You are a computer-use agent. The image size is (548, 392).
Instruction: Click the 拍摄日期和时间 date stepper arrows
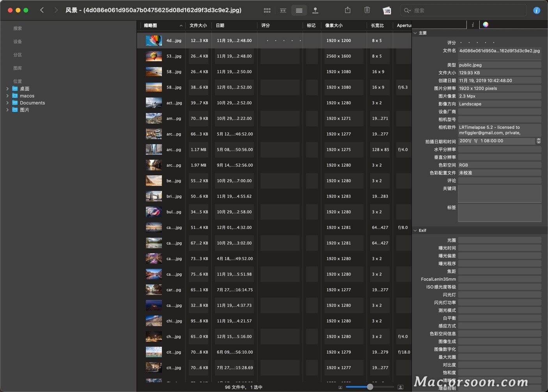click(539, 141)
